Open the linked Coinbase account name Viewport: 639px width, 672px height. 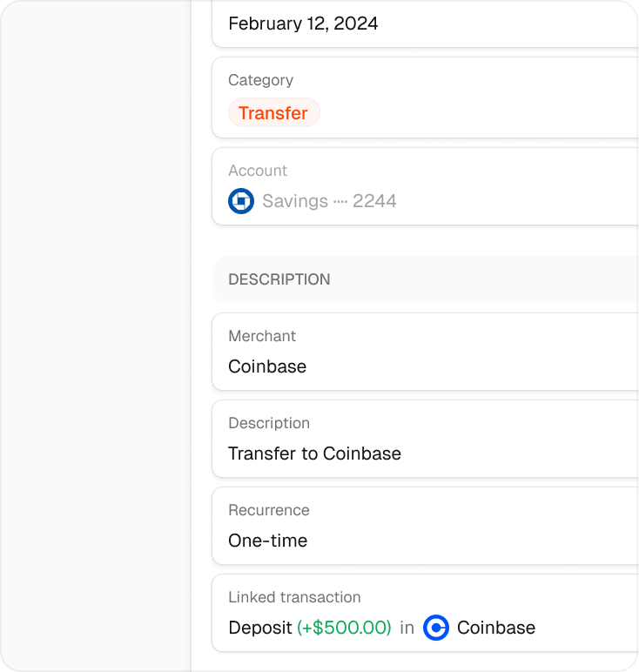coord(495,628)
